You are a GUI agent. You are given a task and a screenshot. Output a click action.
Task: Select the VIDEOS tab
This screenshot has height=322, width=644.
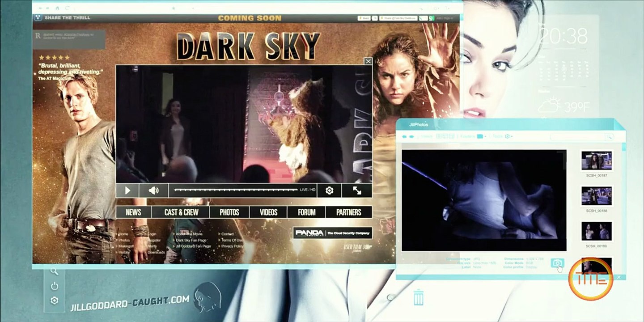[268, 212]
